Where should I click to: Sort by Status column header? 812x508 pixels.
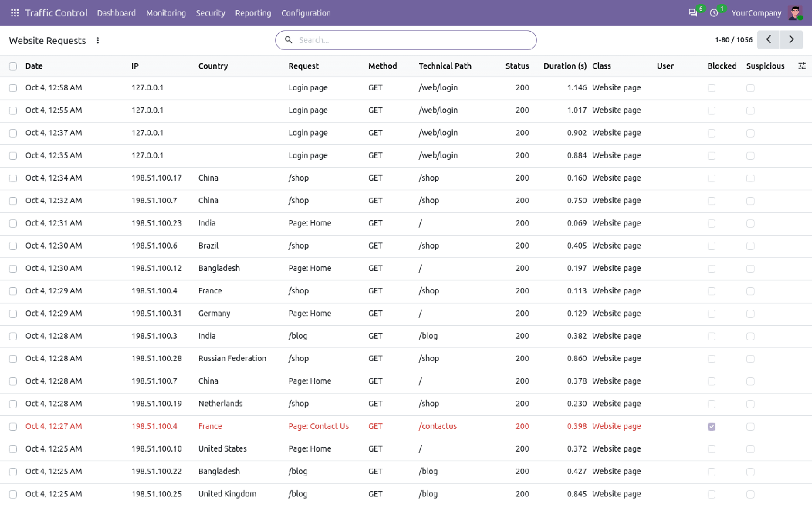pos(517,66)
